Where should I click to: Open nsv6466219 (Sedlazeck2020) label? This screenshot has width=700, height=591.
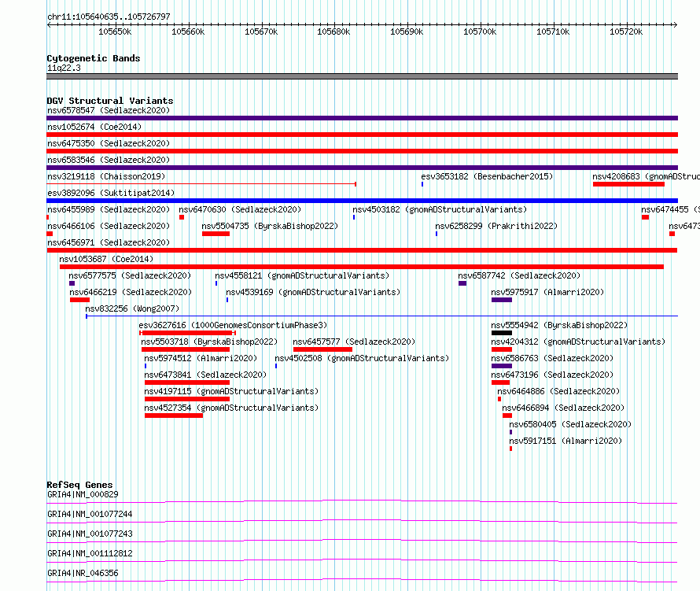coord(131,292)
